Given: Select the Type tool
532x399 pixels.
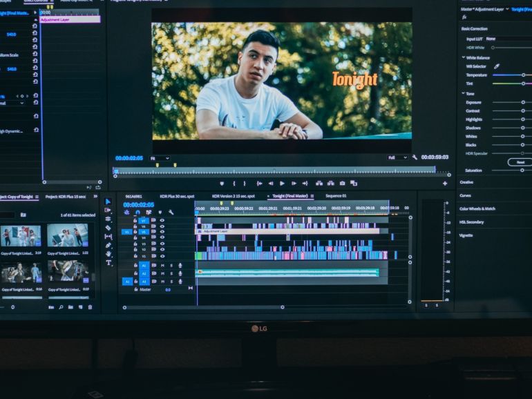Looking at the screenshot, I should click(108, 263).
